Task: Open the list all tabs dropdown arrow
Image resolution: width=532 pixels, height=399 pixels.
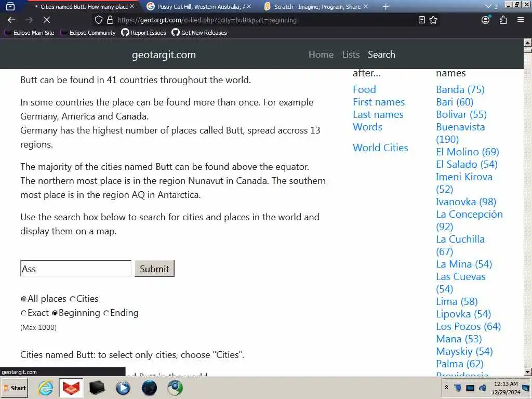Action: (x=488, y=6)
